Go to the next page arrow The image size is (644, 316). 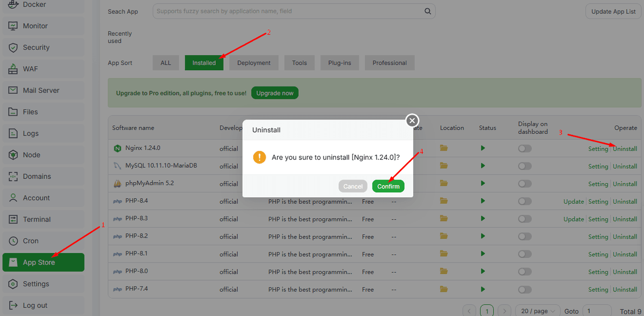pyautogui.click(x=504, y=311)
